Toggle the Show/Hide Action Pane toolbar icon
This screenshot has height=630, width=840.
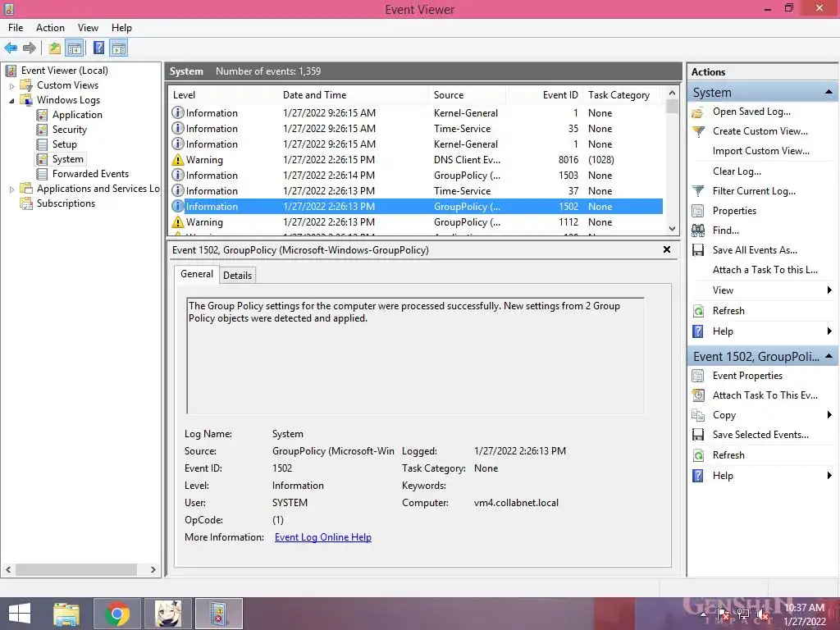(x=119, y=48)
